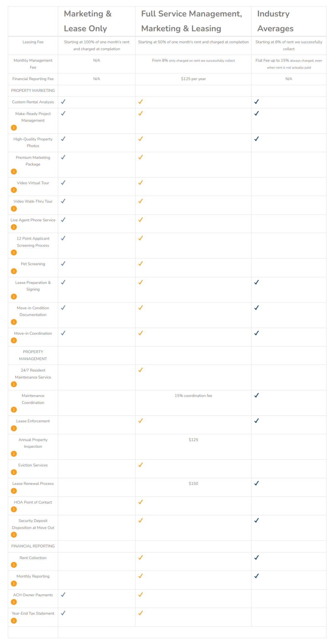Click HOA Point of Contact info icon
The width and height of the screenshot is (334, 644).
(14, 509)
